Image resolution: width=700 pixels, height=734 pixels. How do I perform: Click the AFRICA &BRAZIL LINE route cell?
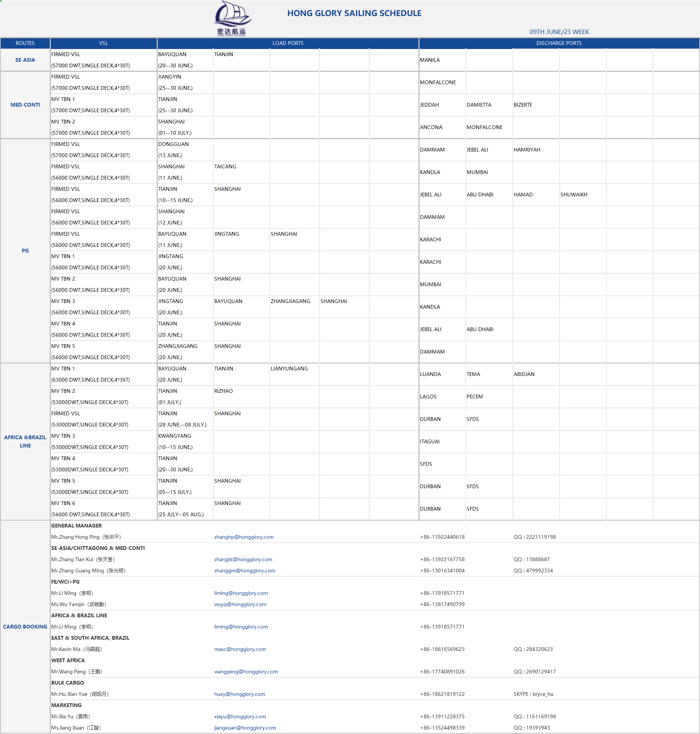pos(25,441)
